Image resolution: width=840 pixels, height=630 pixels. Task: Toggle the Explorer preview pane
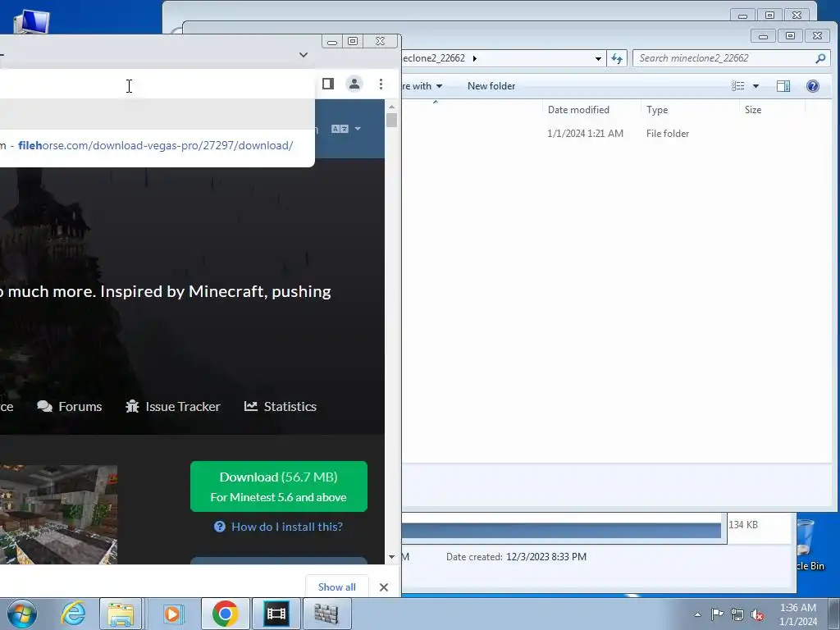point(783,86)
